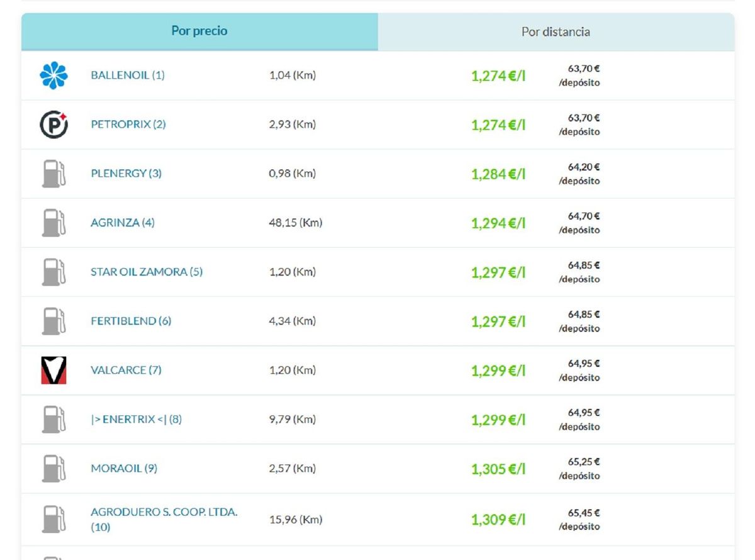Image resolution: width=755 pixels, height=560 pixels.
Task: Click the fuel pump icon beside Plenergy
Action: click(x=53, y=174)
